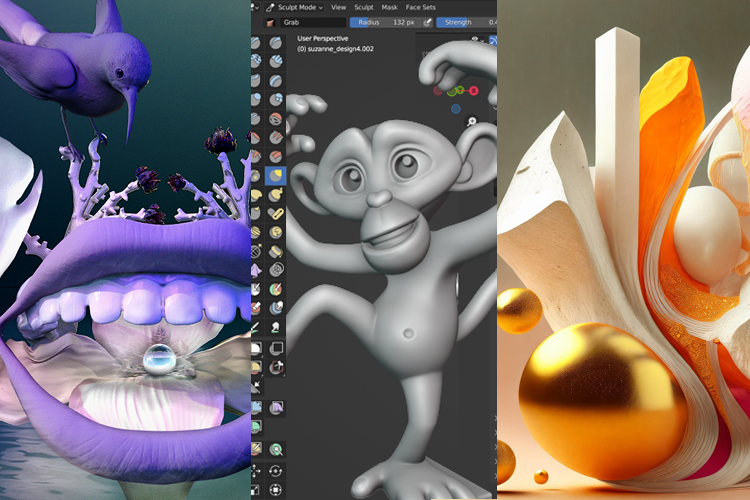Click the red X axis gizmo handle
The height and width of the screenshot is (500, 750).
474,91
